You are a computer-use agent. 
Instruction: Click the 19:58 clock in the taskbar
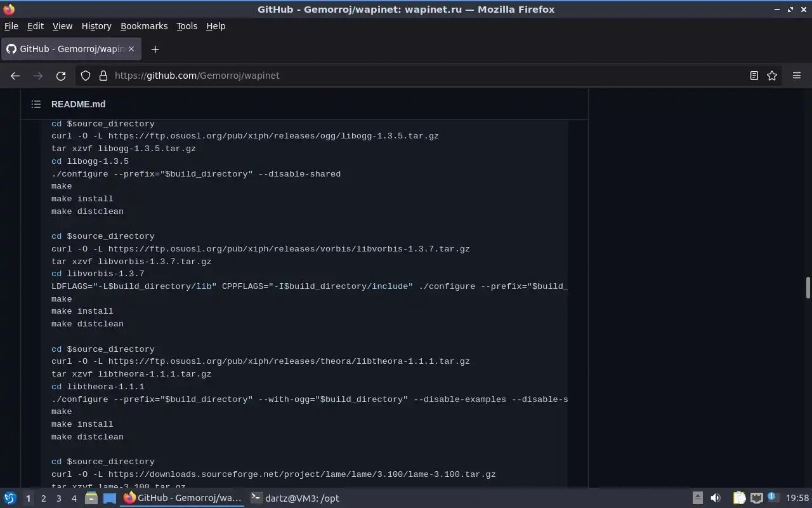(x=797, y=498)
